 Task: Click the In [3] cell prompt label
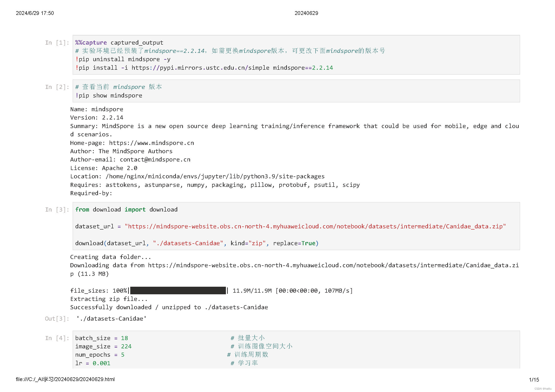coord(57,210)
